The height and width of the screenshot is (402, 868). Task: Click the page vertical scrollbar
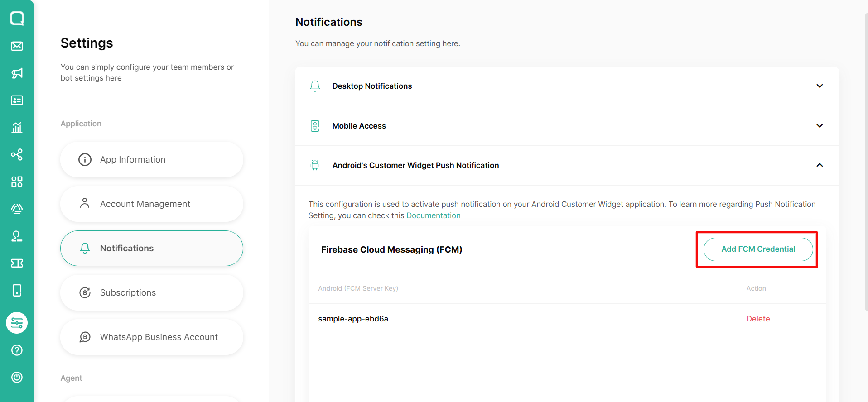(866, 162)
